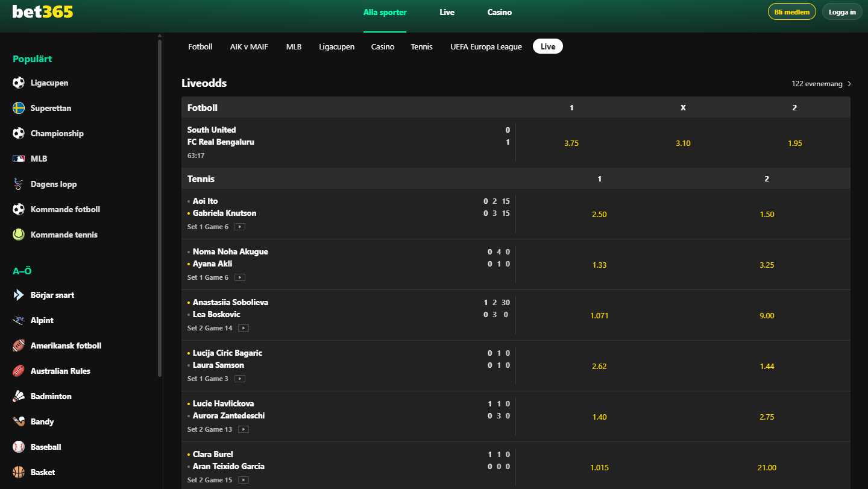Image resolution: width=868 pixels, height=489 pixels.
Task: Bet on Anastasiia Sobolieva at 1.071
Action: point(599,316)
